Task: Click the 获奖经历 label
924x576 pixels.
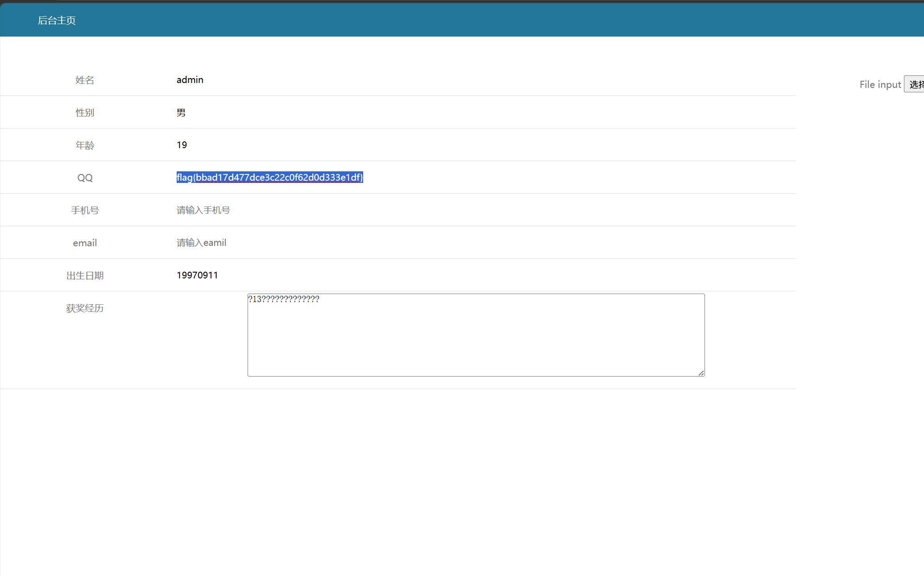Action: pyautogui.click(x=85, y=308)
